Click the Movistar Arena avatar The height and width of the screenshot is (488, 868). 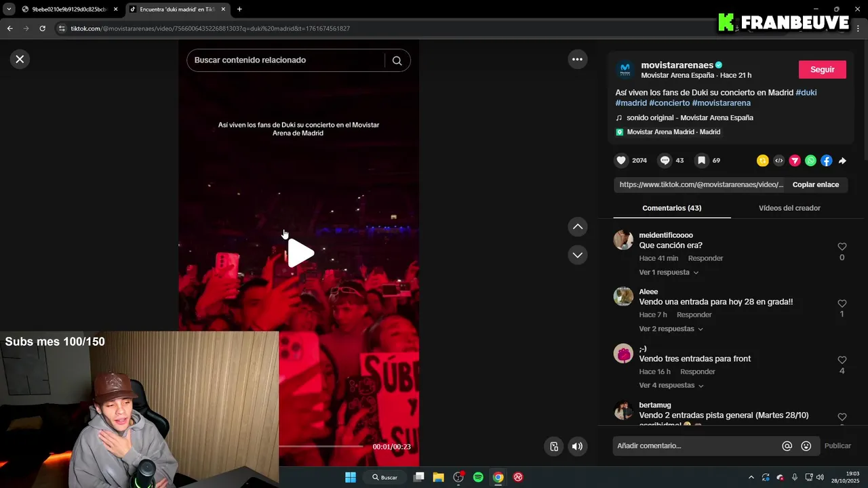click(x=625, y=70)
